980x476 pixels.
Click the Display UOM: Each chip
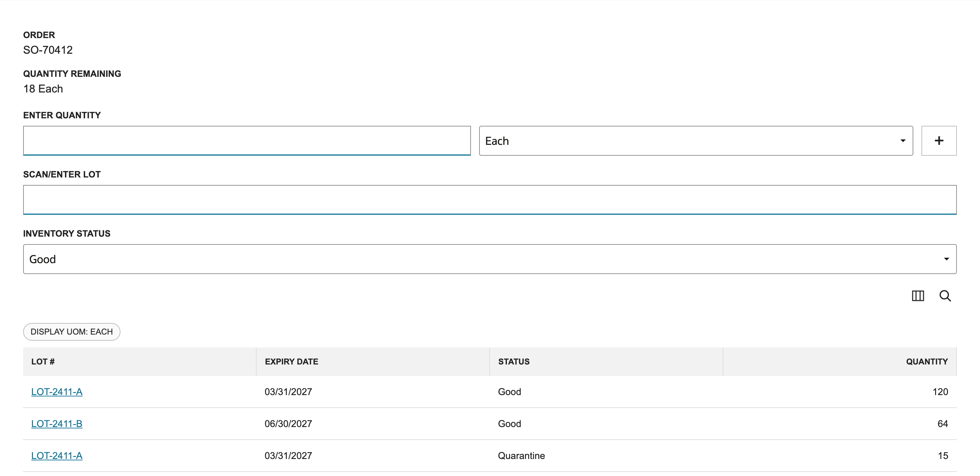pos(71,331)
